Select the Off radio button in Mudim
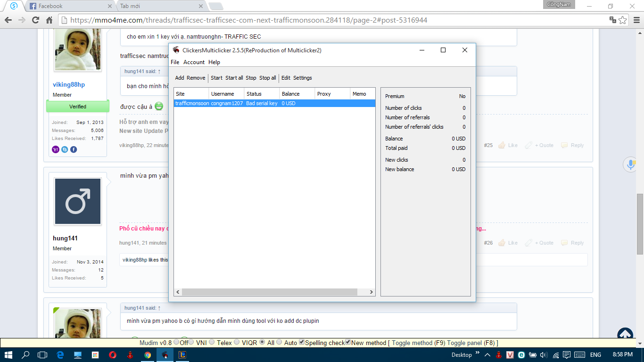This screenshot has height=362, width=644. tap(176, 342)
